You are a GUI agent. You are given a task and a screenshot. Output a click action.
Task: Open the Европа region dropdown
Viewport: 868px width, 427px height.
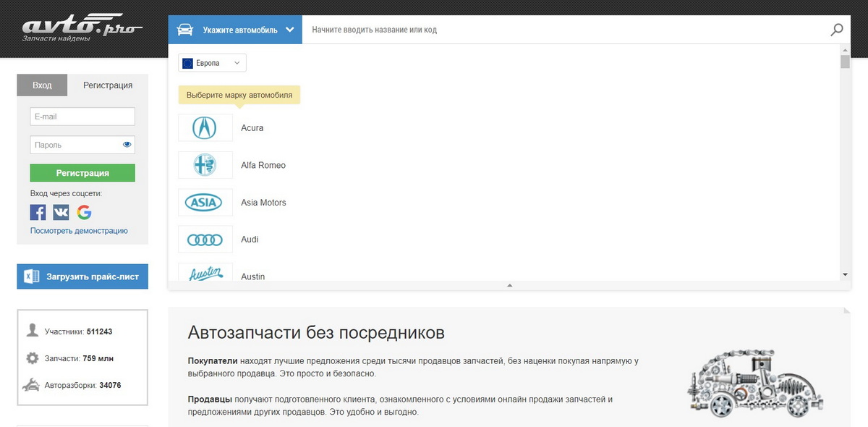tap(213, 64)
